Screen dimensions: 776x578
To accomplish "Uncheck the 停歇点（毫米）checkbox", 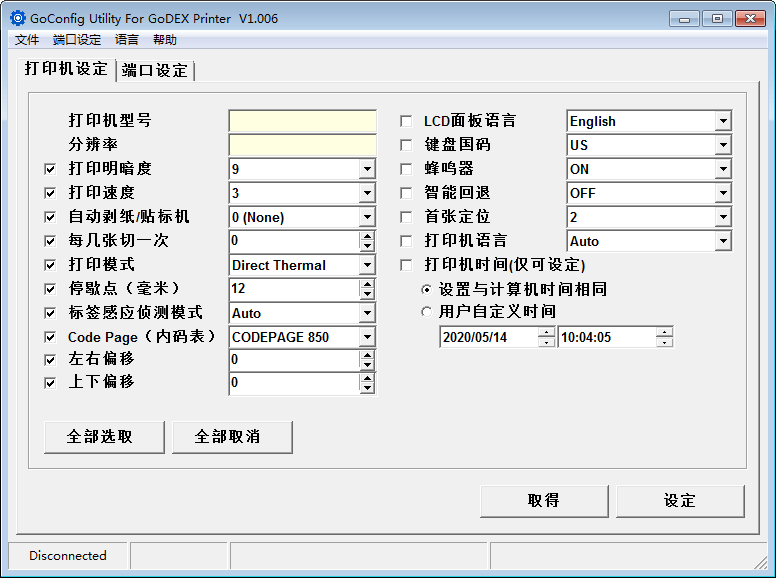I will [x=50, y=289].
